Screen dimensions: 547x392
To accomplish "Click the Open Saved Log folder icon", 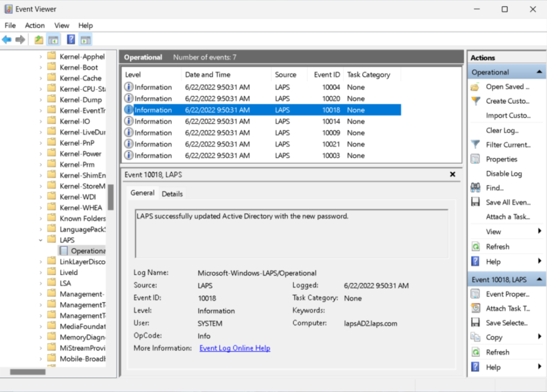I will click(475, 87).
